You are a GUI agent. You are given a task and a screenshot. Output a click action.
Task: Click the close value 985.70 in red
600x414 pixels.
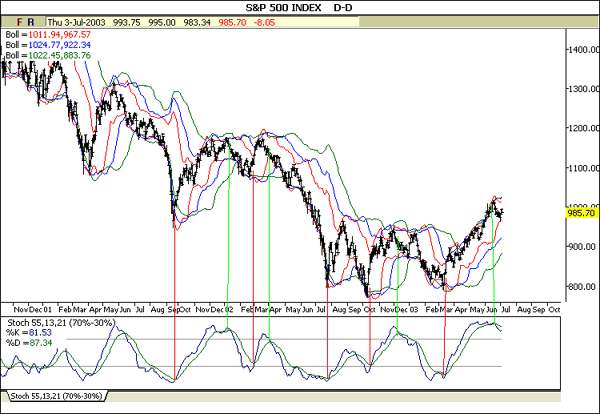click(232, 22)
